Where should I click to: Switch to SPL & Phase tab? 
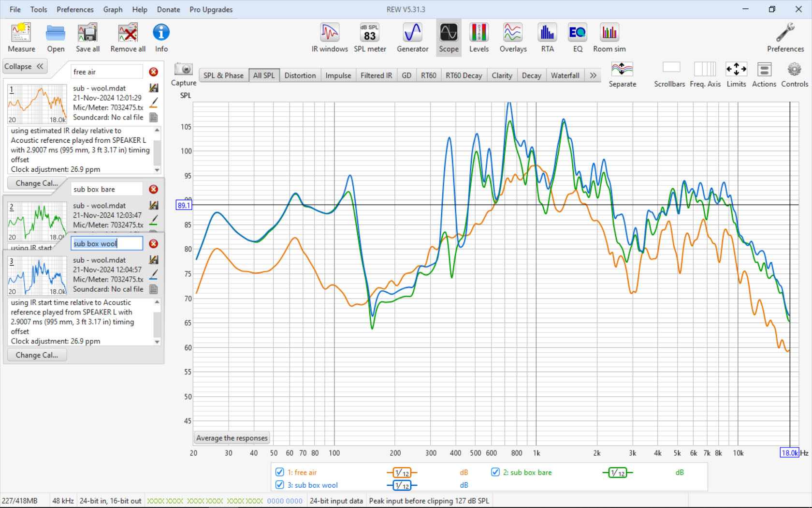tap(223, 75)
